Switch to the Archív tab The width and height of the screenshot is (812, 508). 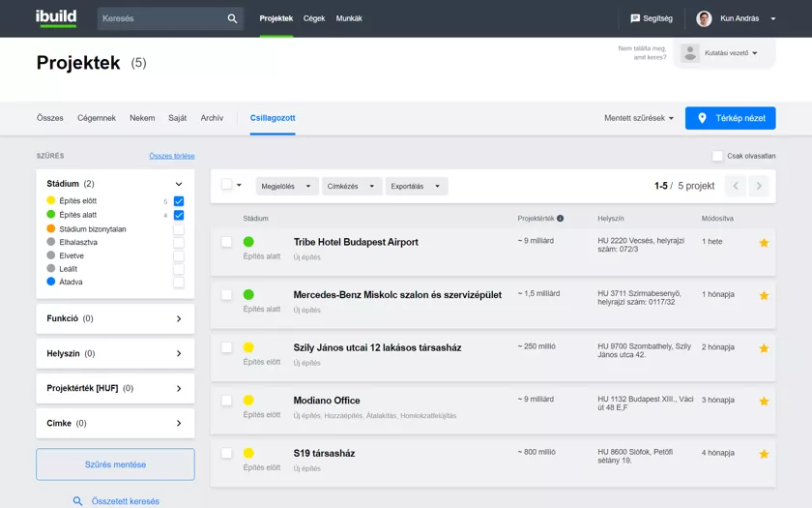212,118
